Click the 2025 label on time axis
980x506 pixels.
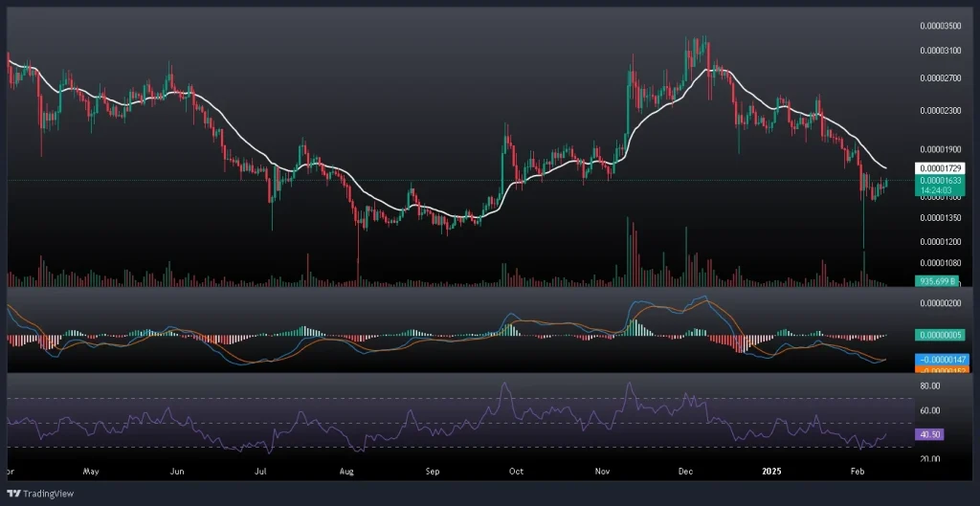[771, 471]
